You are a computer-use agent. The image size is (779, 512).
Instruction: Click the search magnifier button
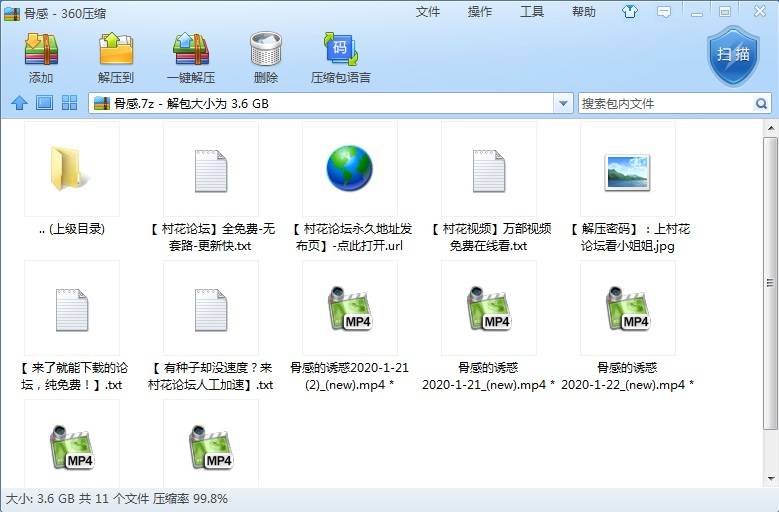(762, 103)
